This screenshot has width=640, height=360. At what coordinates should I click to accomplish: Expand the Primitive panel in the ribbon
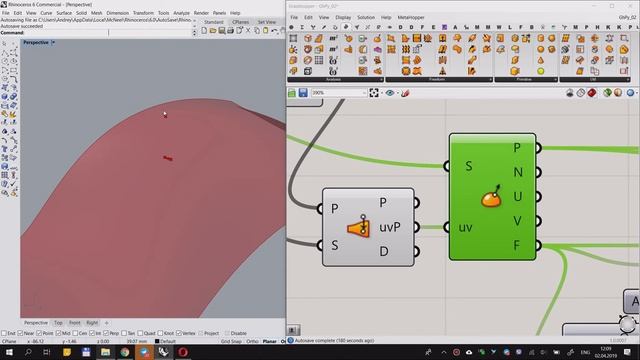coord(555,80)
